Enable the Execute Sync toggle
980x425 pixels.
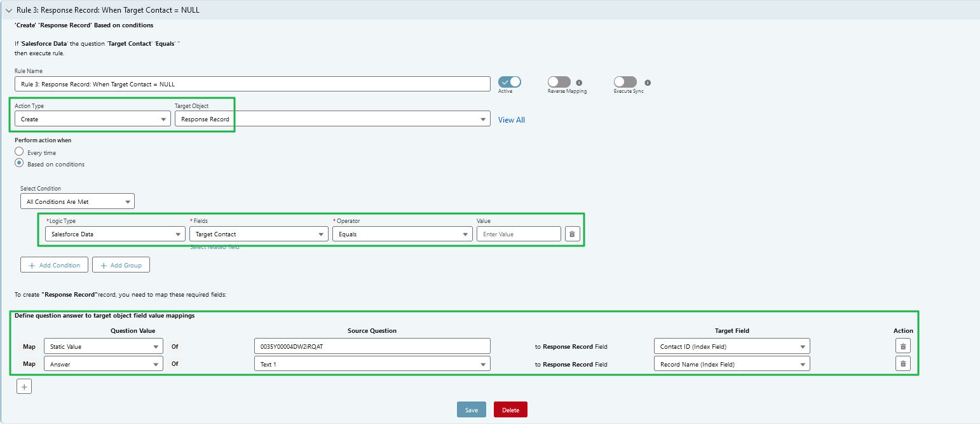(625, 82)
